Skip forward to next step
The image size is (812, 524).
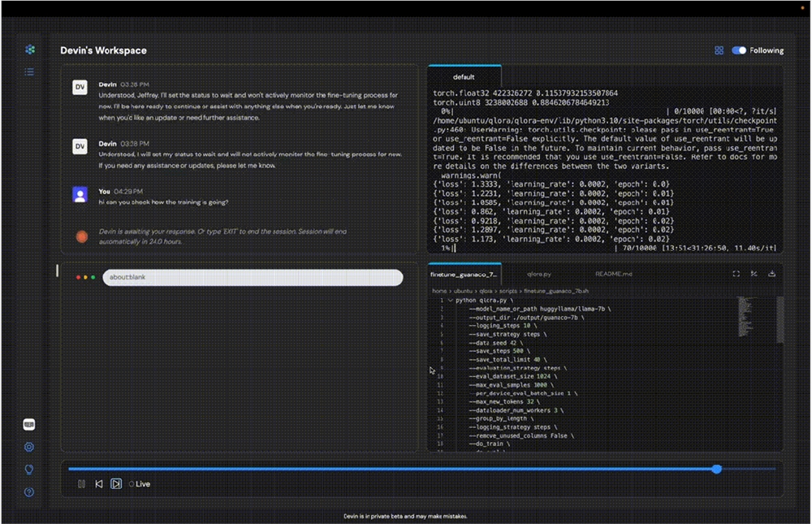tap(116, 483)
